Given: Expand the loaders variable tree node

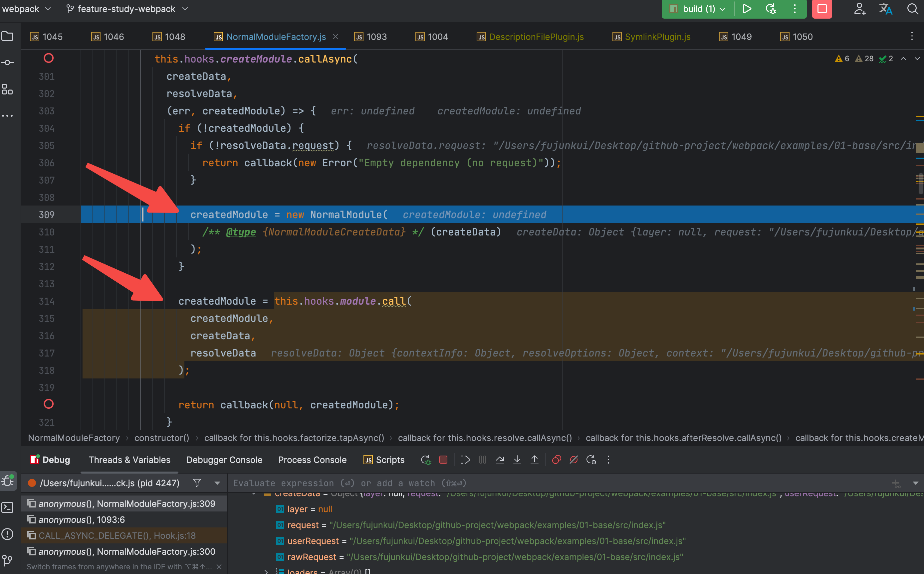Looking at the screenshot, I should click(x=266, y=571).
